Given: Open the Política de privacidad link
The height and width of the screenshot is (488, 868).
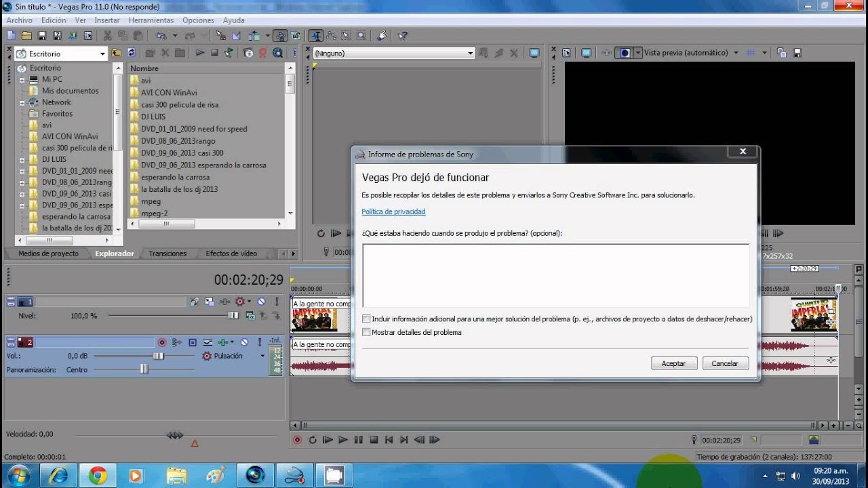Looking at the screenshot, I should tap(393, 211).
